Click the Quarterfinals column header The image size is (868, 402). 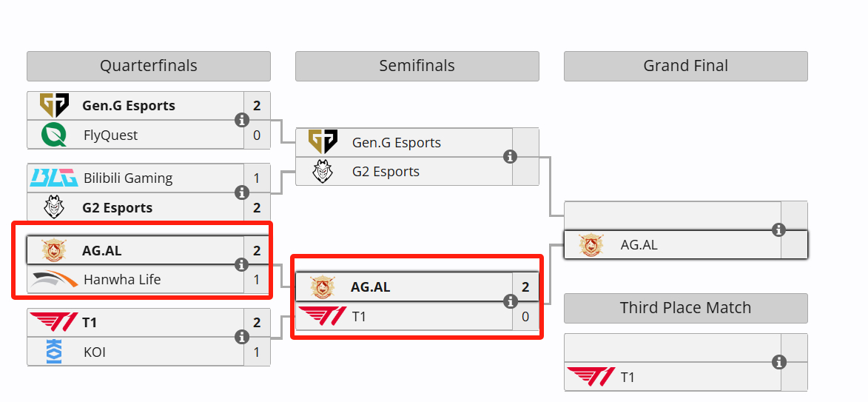(x=148, y=66)
